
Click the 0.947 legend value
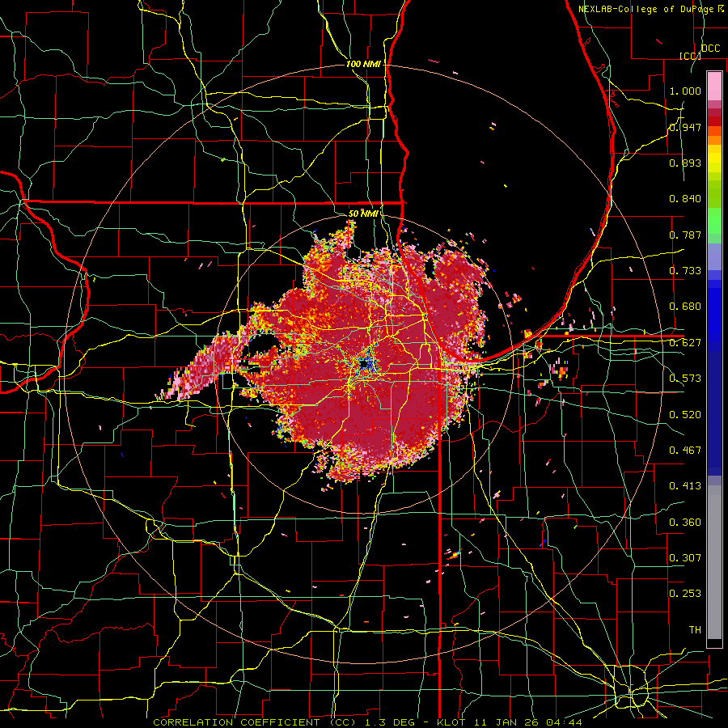click(685, 127)
